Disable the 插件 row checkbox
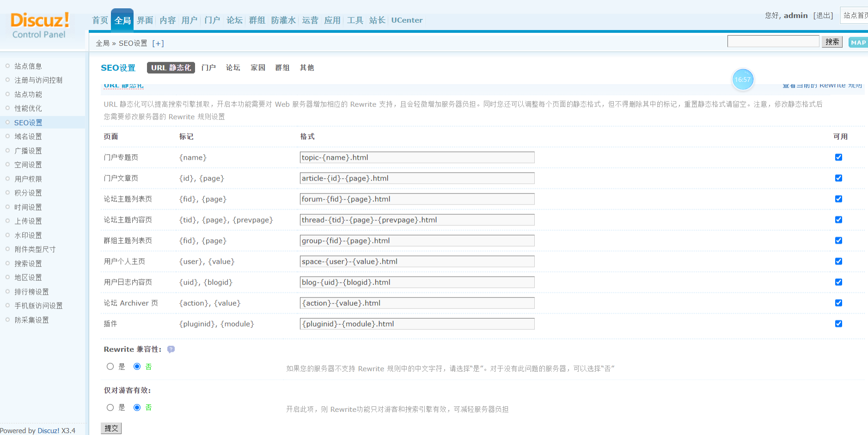Viewport: 868px width, 435px height. tap(838, 324)
